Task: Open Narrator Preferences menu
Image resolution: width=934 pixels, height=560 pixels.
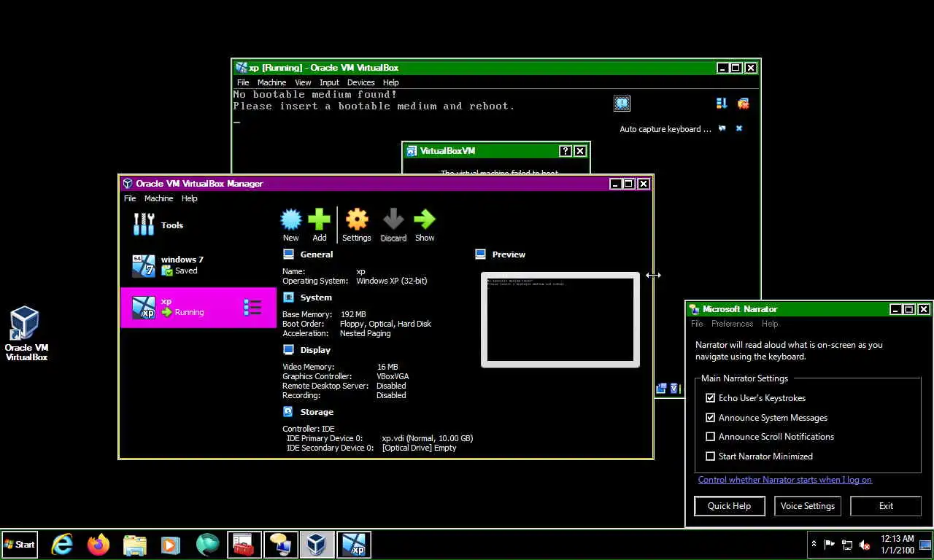Action: 732,324
